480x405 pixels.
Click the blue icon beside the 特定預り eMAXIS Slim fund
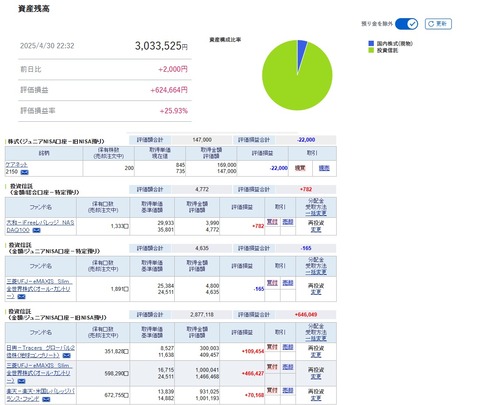pos(21,296)
